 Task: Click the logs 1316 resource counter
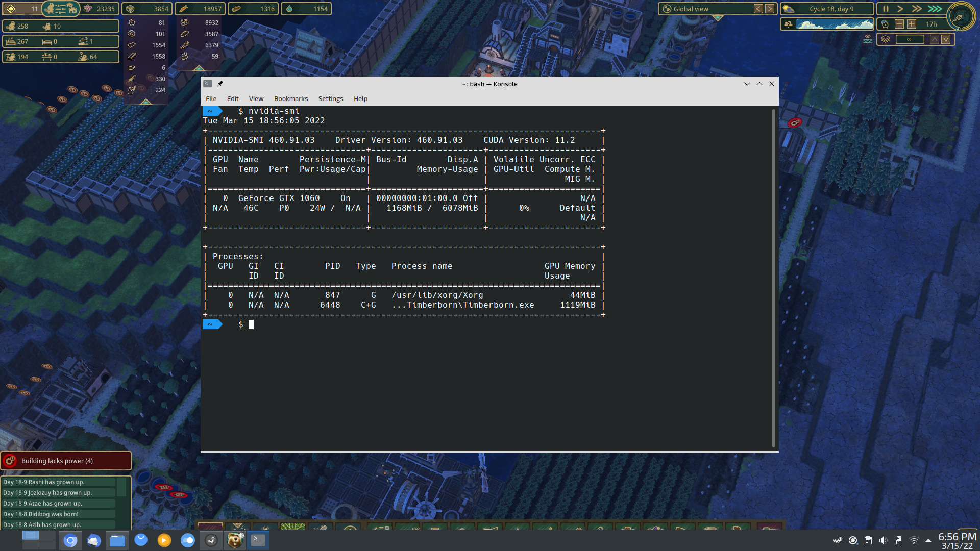point(253,9)
